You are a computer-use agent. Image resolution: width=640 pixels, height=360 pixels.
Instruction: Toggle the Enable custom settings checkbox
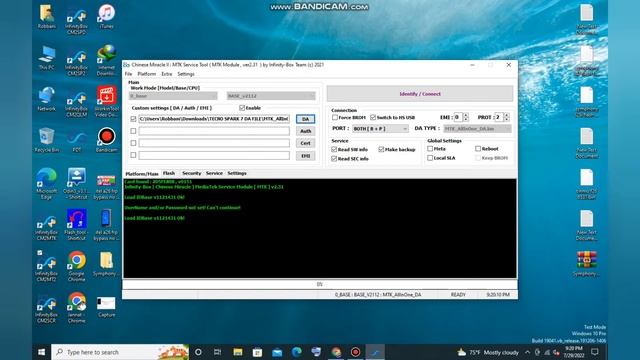(242, 108)
